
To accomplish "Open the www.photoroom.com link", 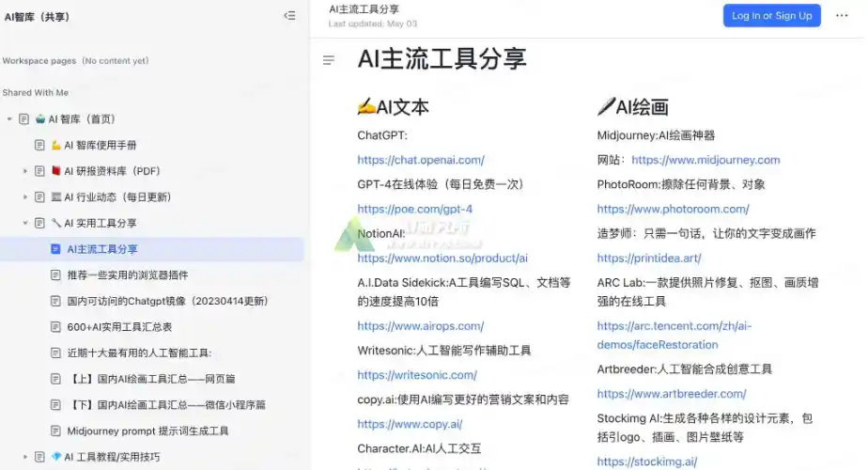I will (673, 209).
